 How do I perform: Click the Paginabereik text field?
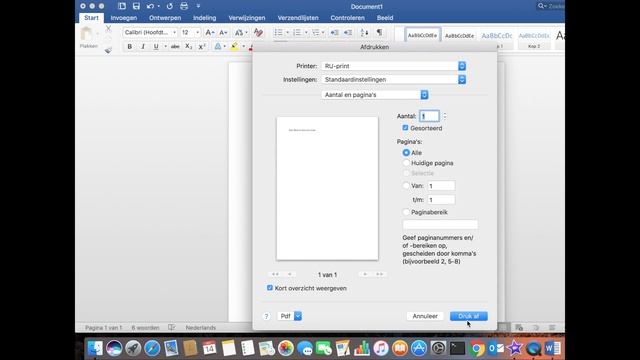pos(440,224)
